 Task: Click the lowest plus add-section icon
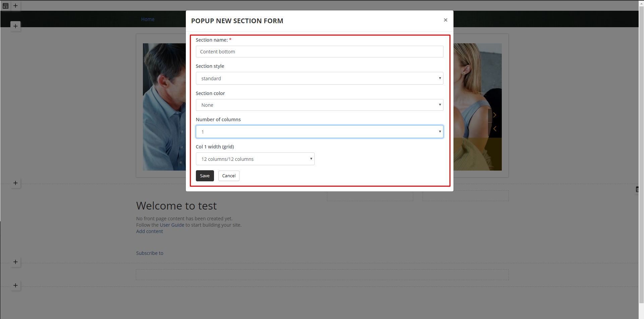click(15, 285)
